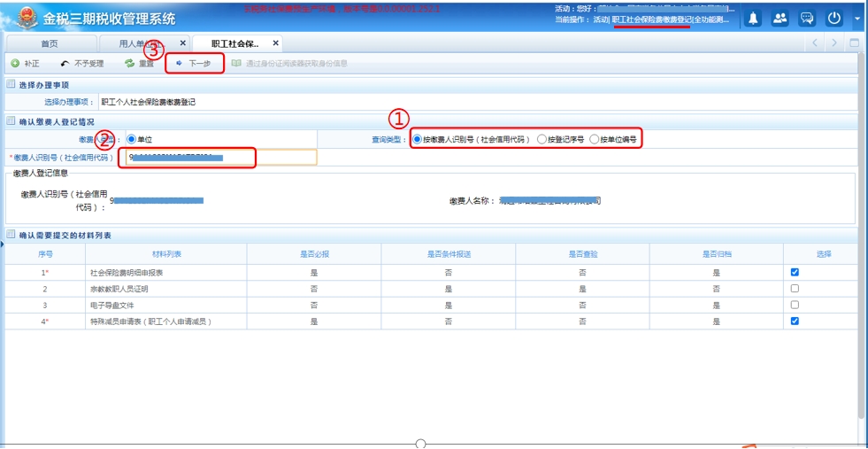Collapse the 确认需要提交的材料列表 section
868x449 pixels.
pos(11,235)
